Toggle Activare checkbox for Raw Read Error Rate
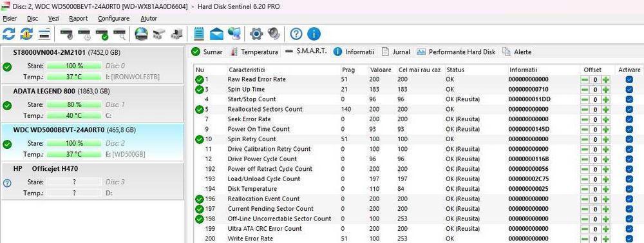Image resolution: width=644 pixels, height=243 pixels. point(629,79)
